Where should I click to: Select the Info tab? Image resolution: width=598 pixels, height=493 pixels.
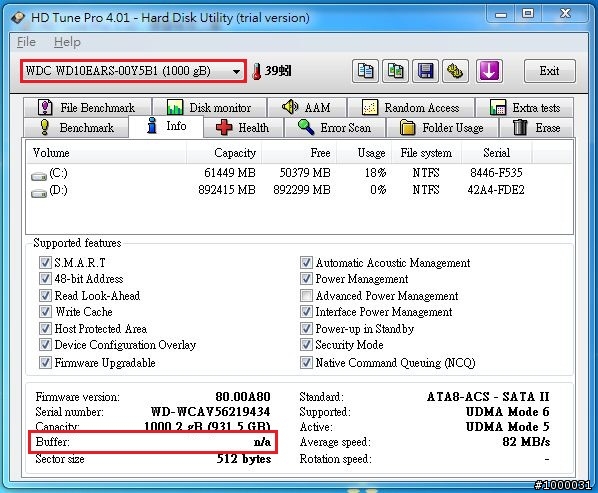tap(166, 126)
